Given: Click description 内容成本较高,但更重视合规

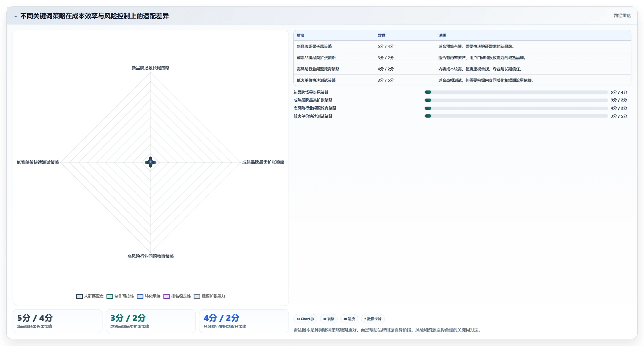Looking at the screenshot, I should (x=480, y=69).
